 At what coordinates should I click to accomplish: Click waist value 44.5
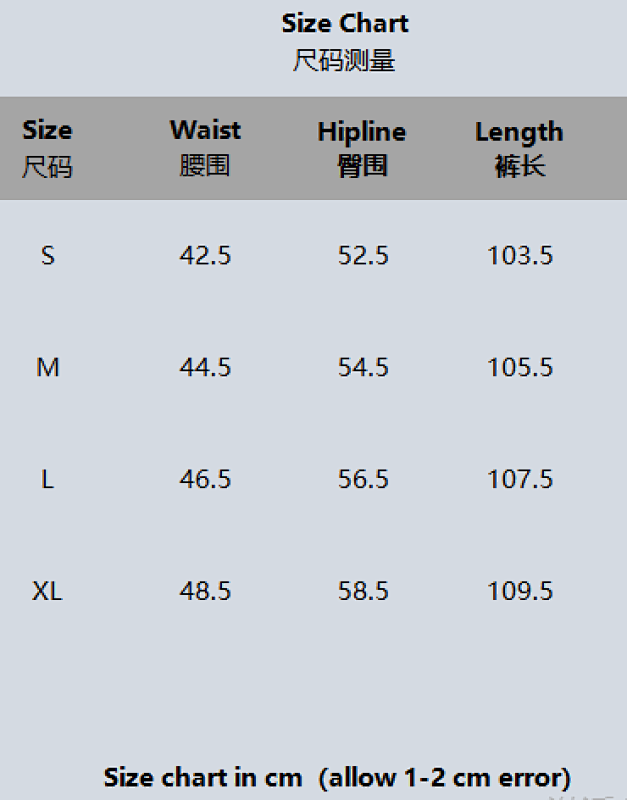click(205, 367)
